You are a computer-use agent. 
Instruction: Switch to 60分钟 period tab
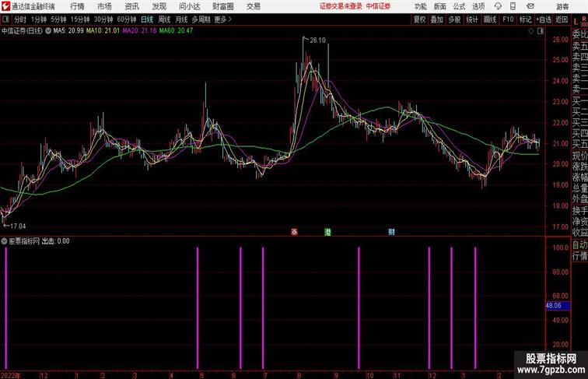pyautogui.click(x=127, y=19)
